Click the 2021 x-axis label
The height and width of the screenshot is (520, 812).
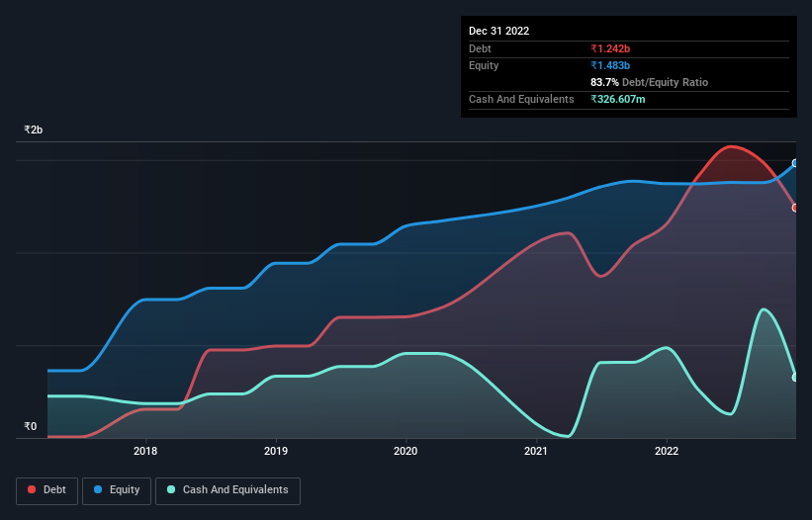536,451
